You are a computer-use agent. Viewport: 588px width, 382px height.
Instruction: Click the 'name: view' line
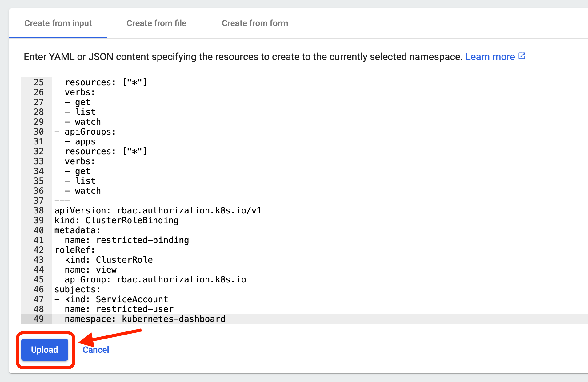(x=91, y=270)
